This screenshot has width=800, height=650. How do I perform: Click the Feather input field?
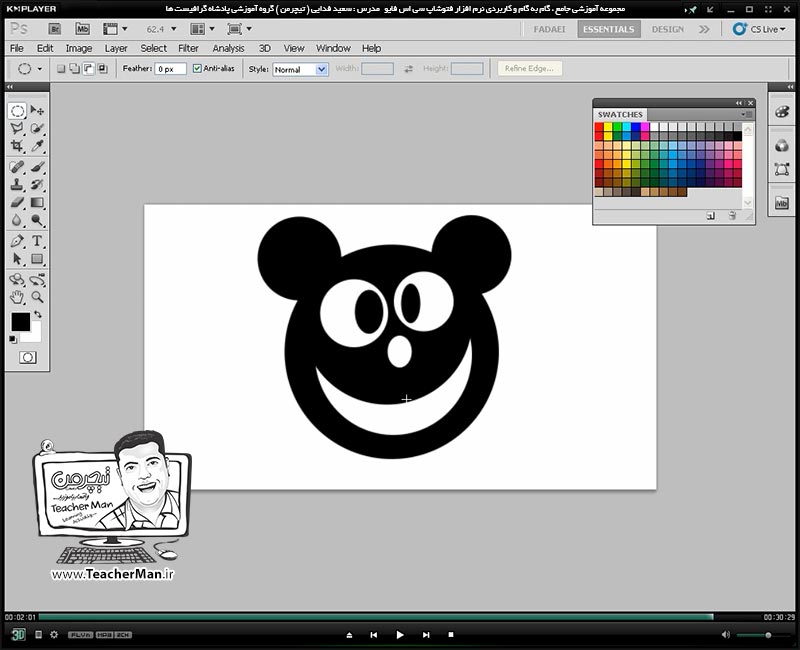[x=170, y=69]
